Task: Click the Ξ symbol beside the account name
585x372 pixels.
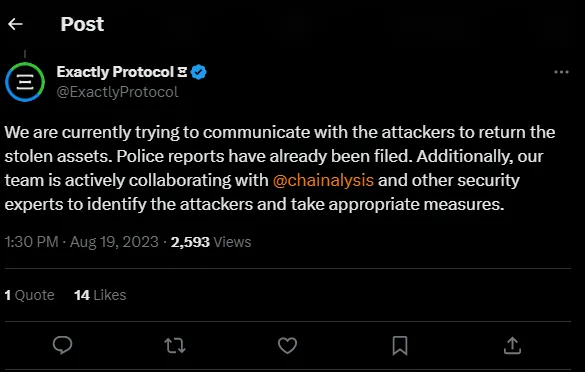Action: [182, 72]
